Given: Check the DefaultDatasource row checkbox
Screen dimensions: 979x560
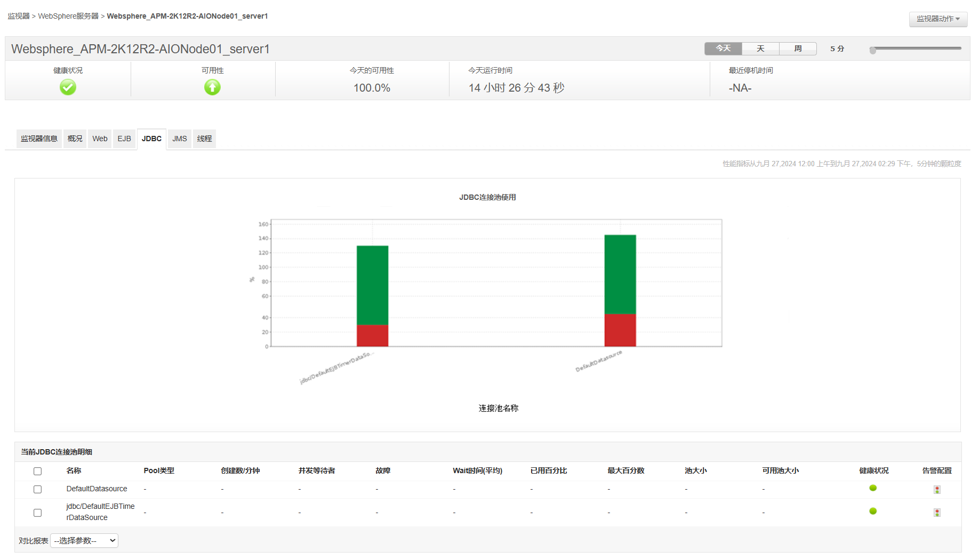Looking at the screenshot, I should click(37, 489).
